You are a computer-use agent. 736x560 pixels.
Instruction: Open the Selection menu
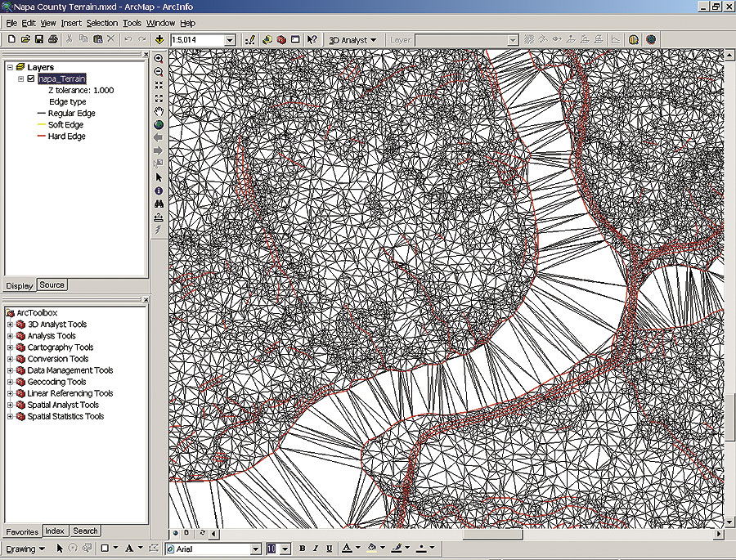101,23
